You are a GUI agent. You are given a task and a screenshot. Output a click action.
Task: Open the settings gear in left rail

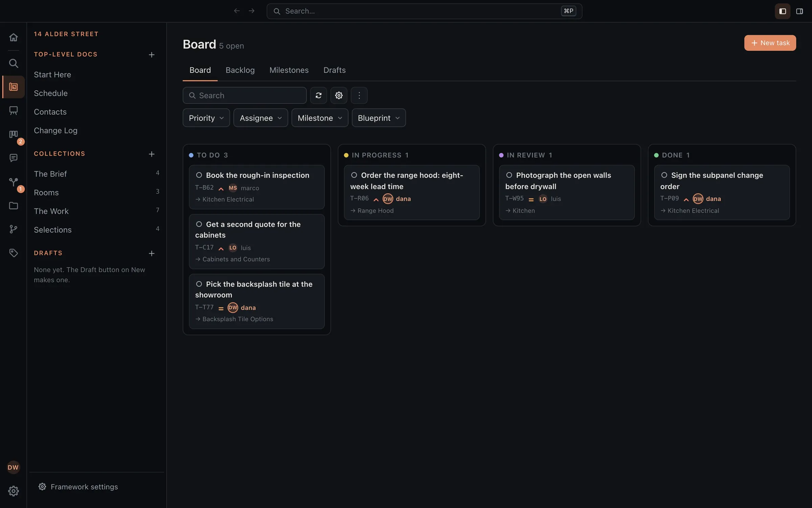13,491
